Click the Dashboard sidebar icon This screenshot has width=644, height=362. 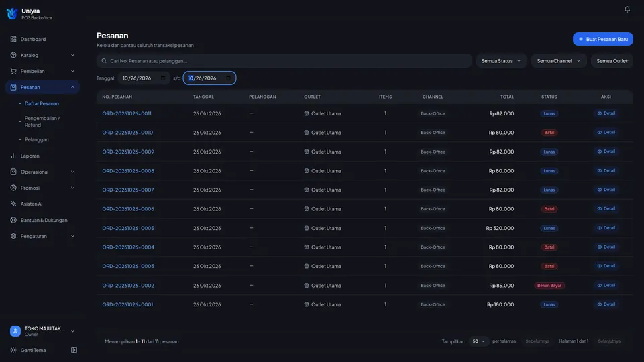(x=13, y=39)
